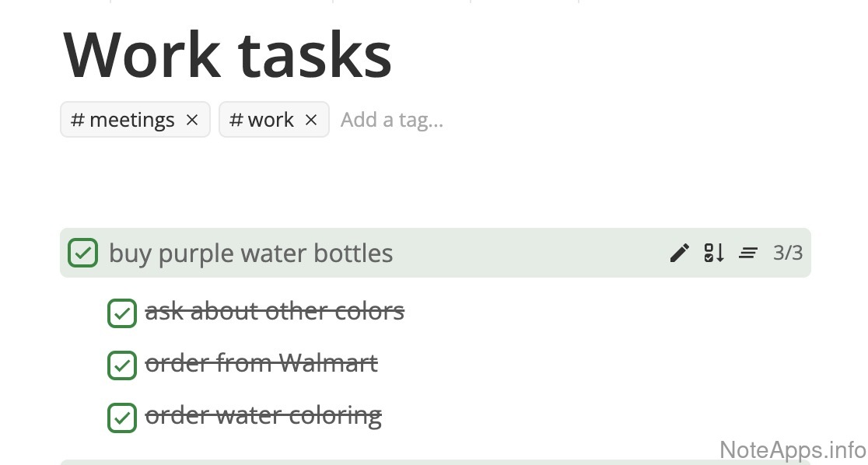The image size is (868, 465).
Task: Toggle the order from Walmart checkbox
Action: 121,365
